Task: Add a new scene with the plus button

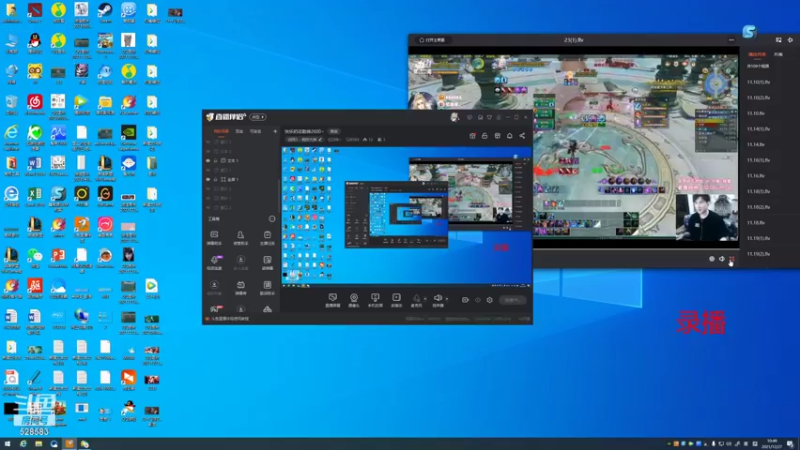Action: point(275,131)
